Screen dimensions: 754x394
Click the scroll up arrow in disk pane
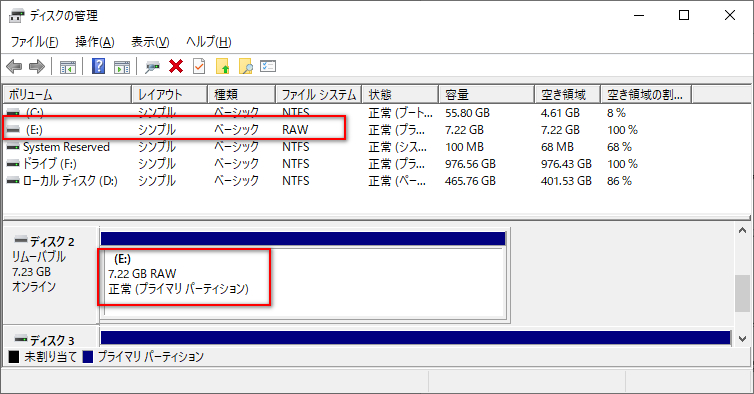pyautogui.click(x=742, y=231)
